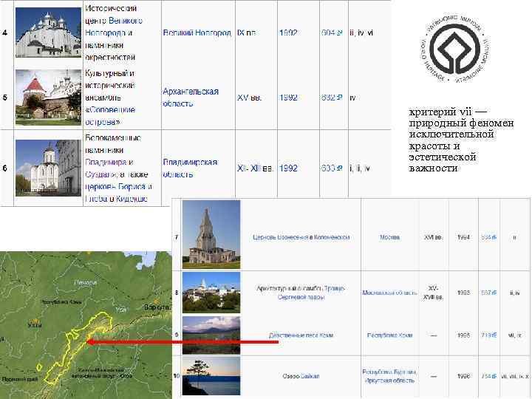The image size is (532, 399).
Task: Open UNESCO reference number 604 link
Action: click(332, 33)
